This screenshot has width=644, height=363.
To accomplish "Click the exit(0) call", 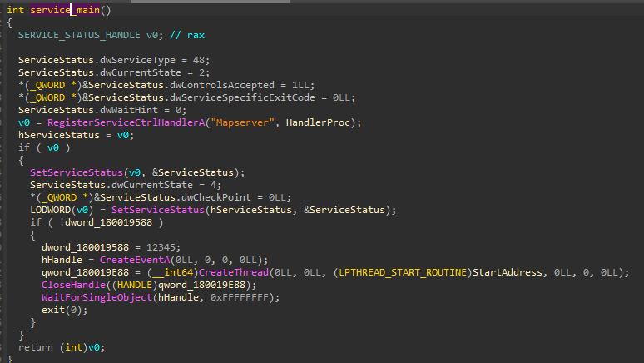I will (64, 310).
